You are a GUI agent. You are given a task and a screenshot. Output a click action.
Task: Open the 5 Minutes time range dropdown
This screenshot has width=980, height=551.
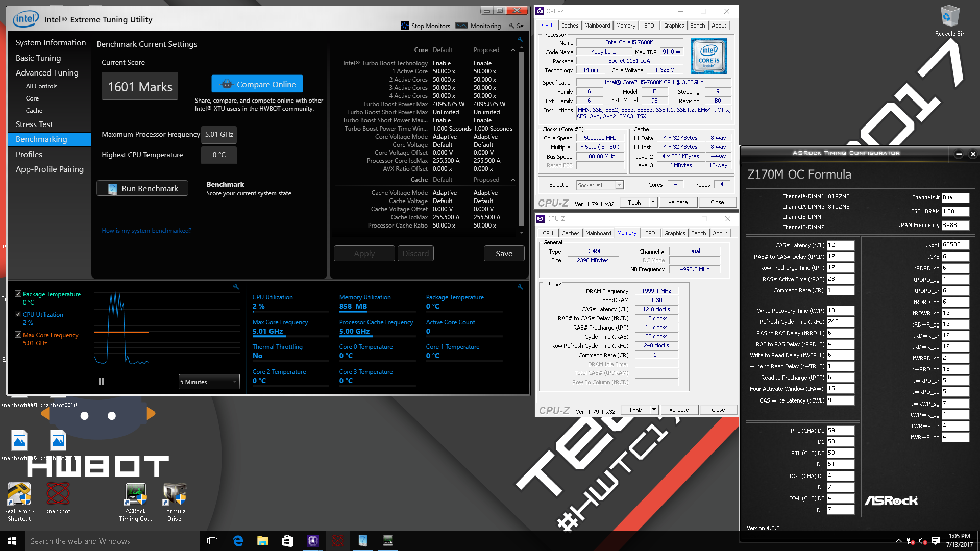click(x=209, y=382)
